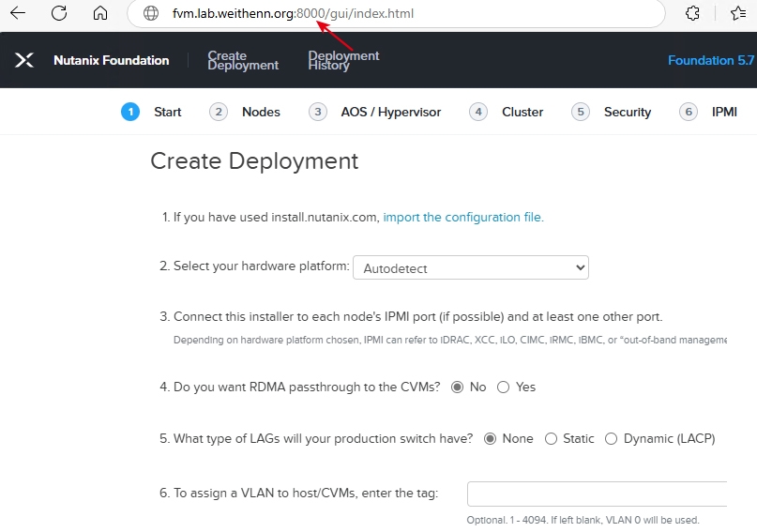View site information globe icon
The height and width of the screenshot is (532, 757).
(x=151, y=13)
